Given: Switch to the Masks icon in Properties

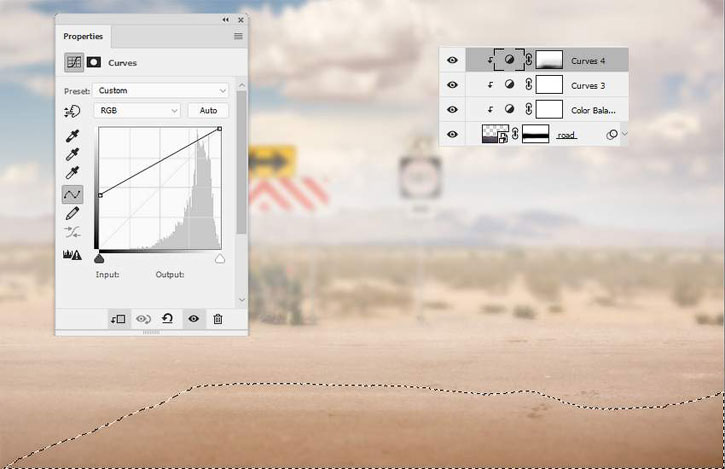Looking at the screenshot, I should 93,62.
